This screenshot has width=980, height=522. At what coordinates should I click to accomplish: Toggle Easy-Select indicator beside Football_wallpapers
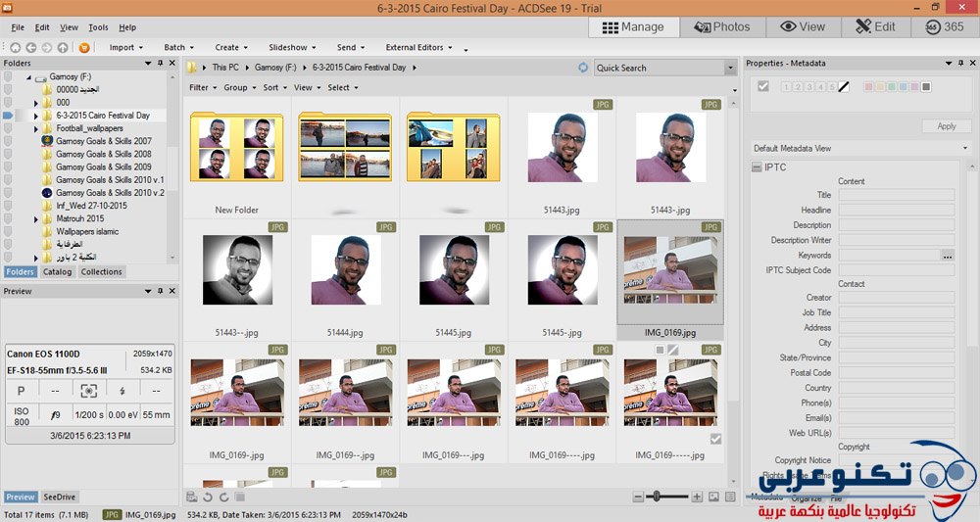(8, 128)
